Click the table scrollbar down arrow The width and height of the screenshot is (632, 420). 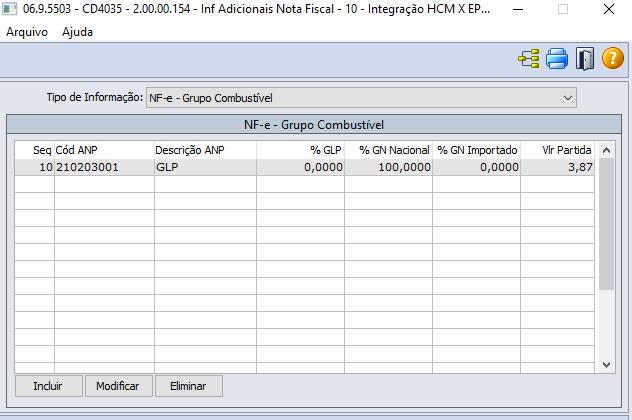[606, 365]
